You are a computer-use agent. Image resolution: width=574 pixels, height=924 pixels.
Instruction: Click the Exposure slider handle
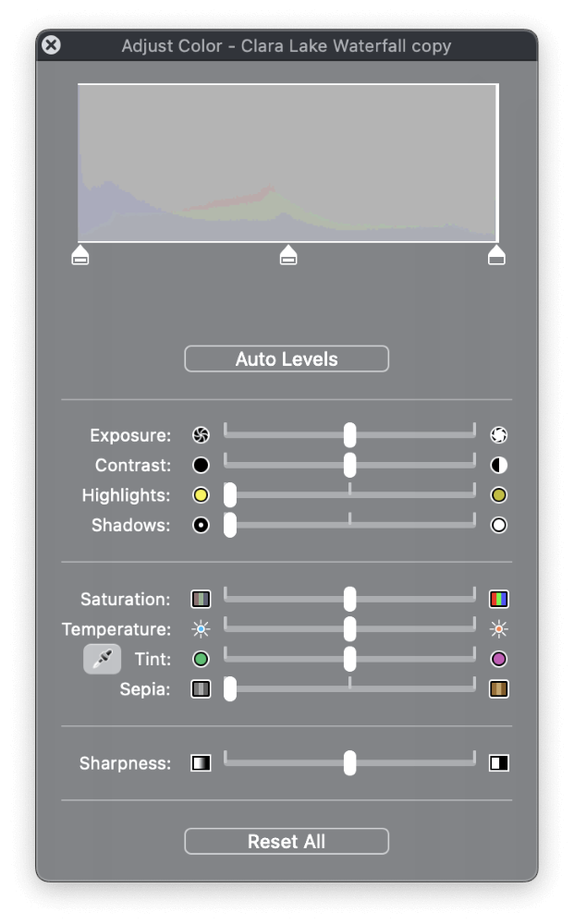[350, 435]
